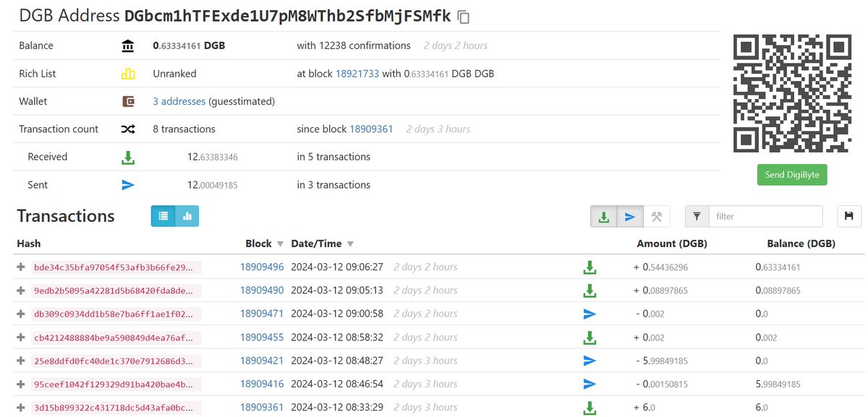Click the brown Wallet icon
Screen dimensions: 868x417
128,101
